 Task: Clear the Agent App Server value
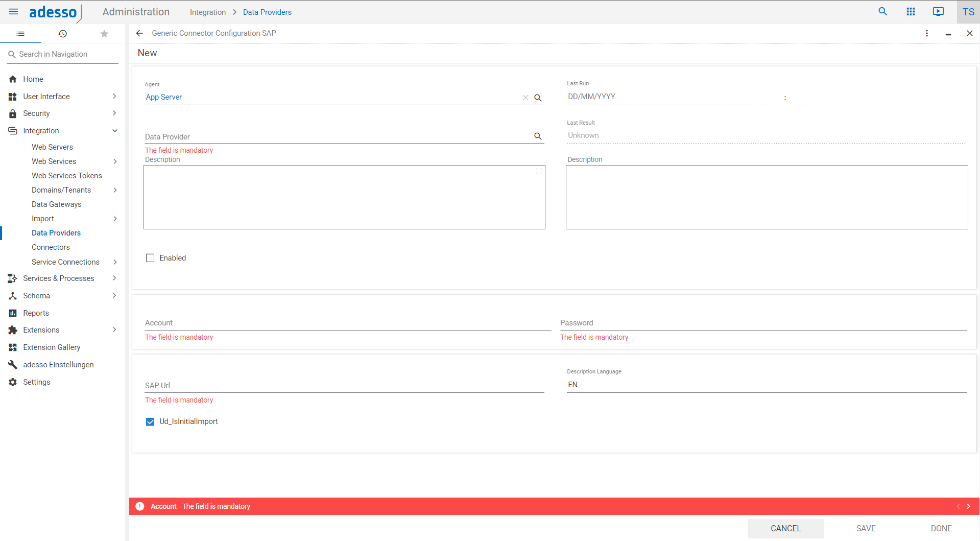tap(525, 98)
